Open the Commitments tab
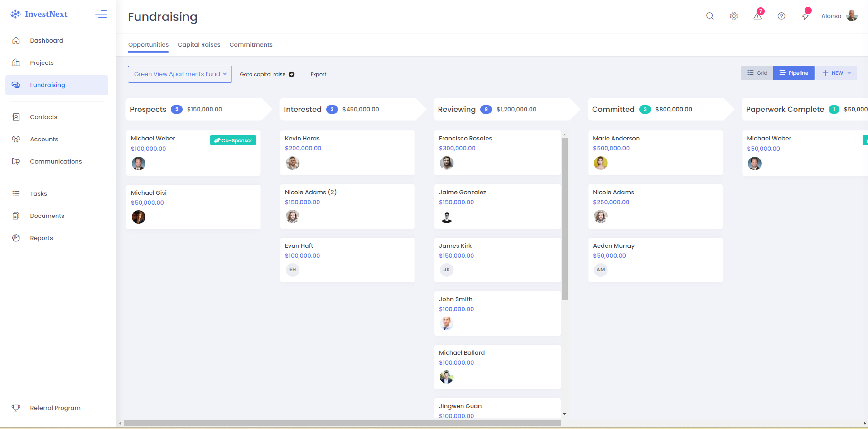Image resolution: width=868 pixels, height=429 pixels. [251, 45]
